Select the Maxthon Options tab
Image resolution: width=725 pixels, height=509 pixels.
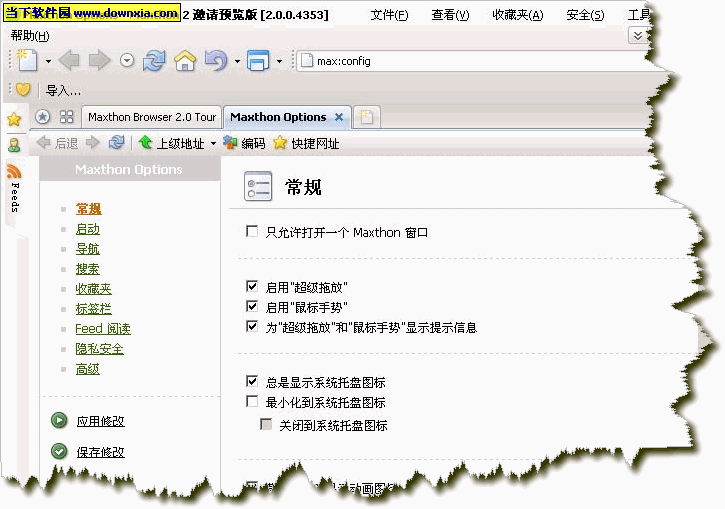pos(278,117)
